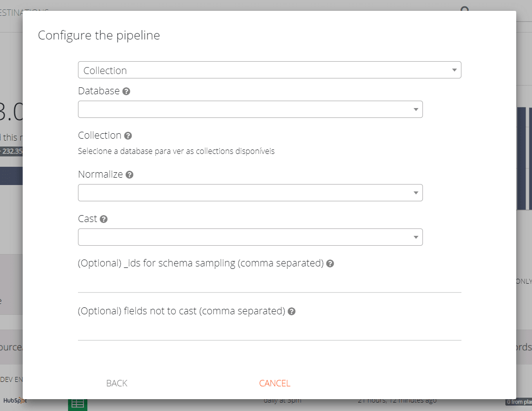This screenshot has height=411, width=532.
Task: Expand the Cast dropdown list
Action: pyautogui.click(x=250, y=237)
